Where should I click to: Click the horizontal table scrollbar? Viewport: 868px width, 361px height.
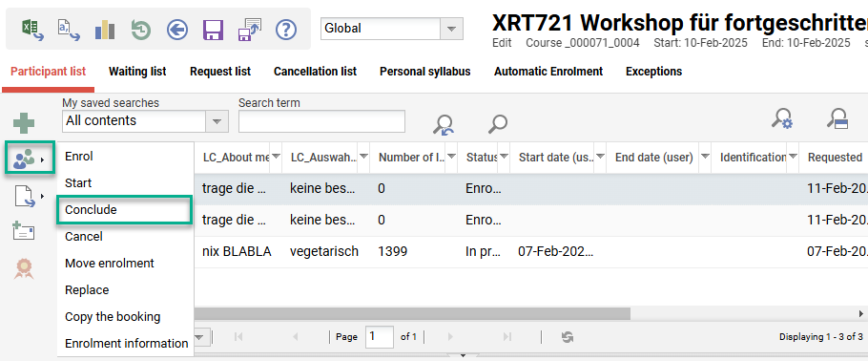point(412,314)
